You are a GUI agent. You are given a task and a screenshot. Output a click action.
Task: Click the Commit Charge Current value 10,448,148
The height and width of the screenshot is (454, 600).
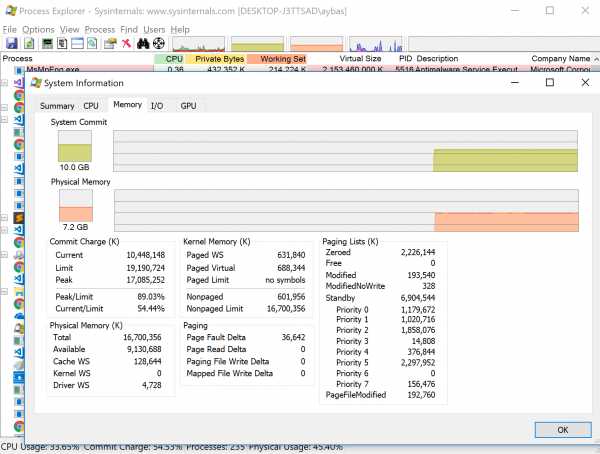tap(146, 255)
